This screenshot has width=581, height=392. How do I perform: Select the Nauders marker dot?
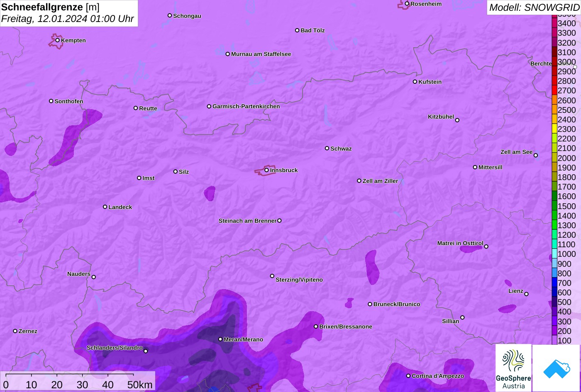point(94,277)
